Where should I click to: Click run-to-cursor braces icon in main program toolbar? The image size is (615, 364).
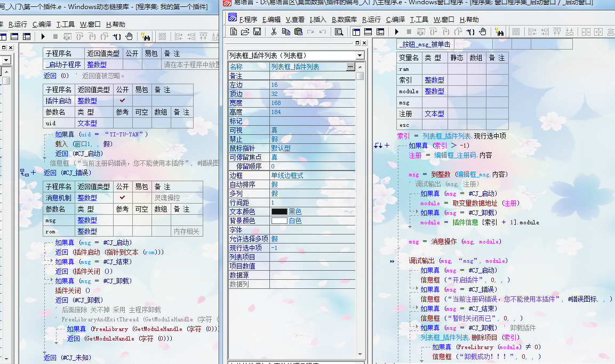tap(470, 32)
